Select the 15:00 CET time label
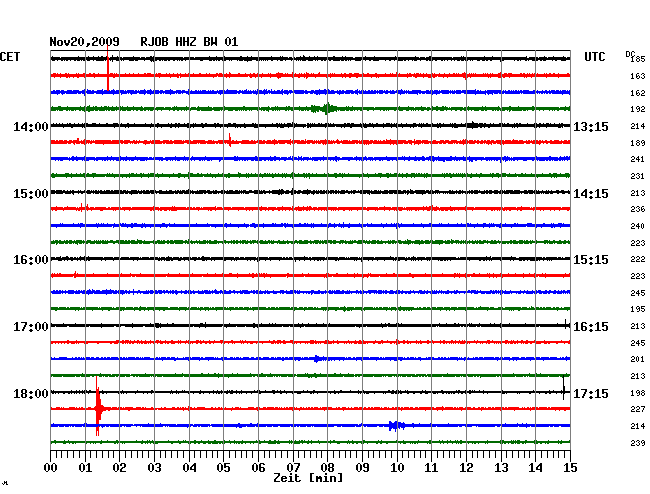Screen dimensions: 650x494 [31, 194]
